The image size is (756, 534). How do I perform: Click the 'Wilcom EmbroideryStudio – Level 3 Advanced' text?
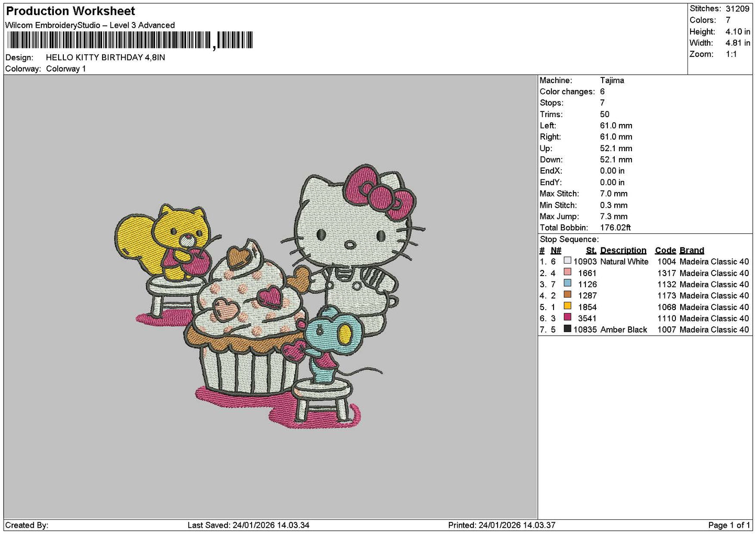(90, 25)
